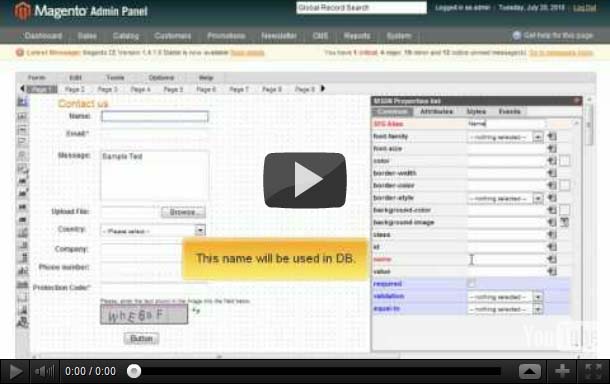Click the Message textarea with Sample Text
610x384 pixels.
pyautogui.click(x=154, y=175)
